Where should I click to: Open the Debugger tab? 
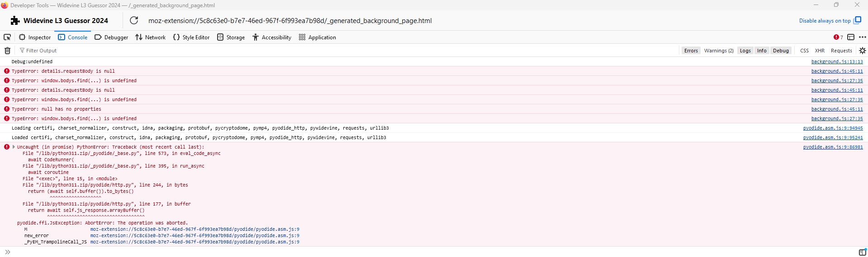click(x=111, y=37)
